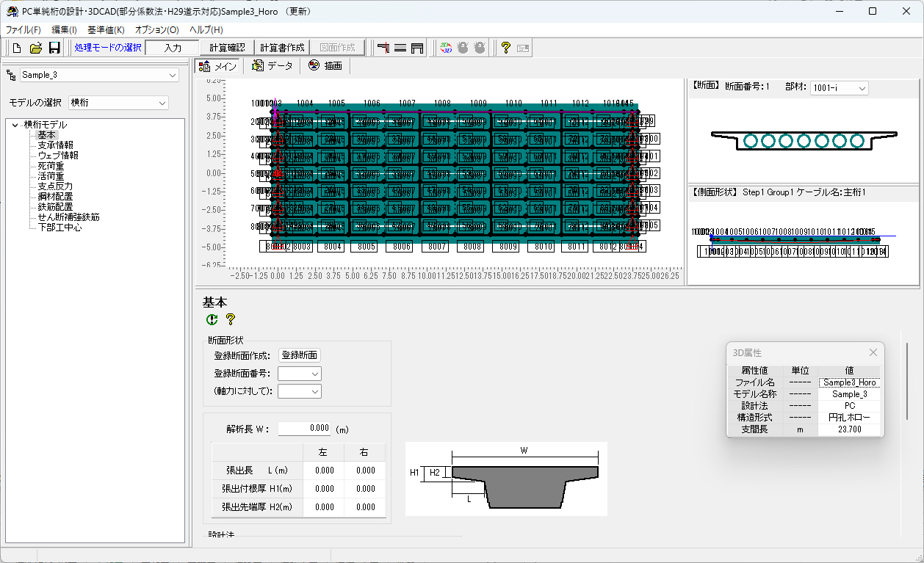Image resolution: width=924 pixels, height=563 pixels.
Task: Click the yellow question mark help icon in top toolbar
Action: tap(505, 48)
